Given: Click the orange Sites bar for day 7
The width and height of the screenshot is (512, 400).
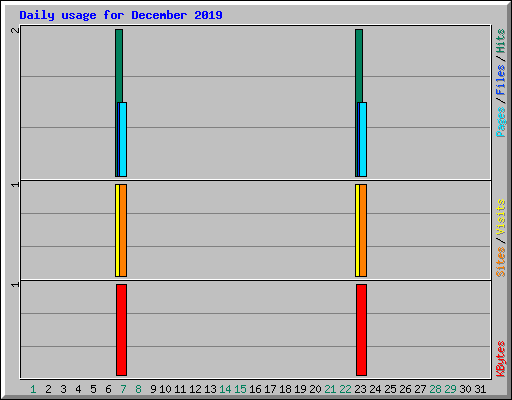Looking at the screenshot, I should coord(123,230).
